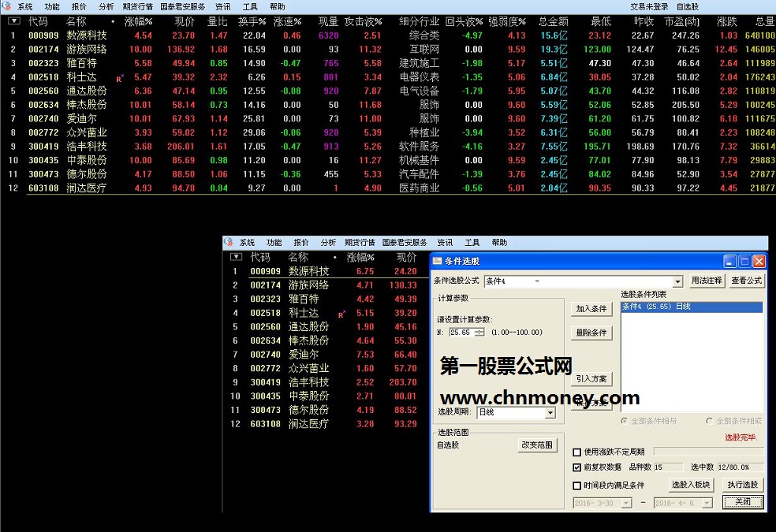Click the 关闭 button in the dialog

[742, 502]
